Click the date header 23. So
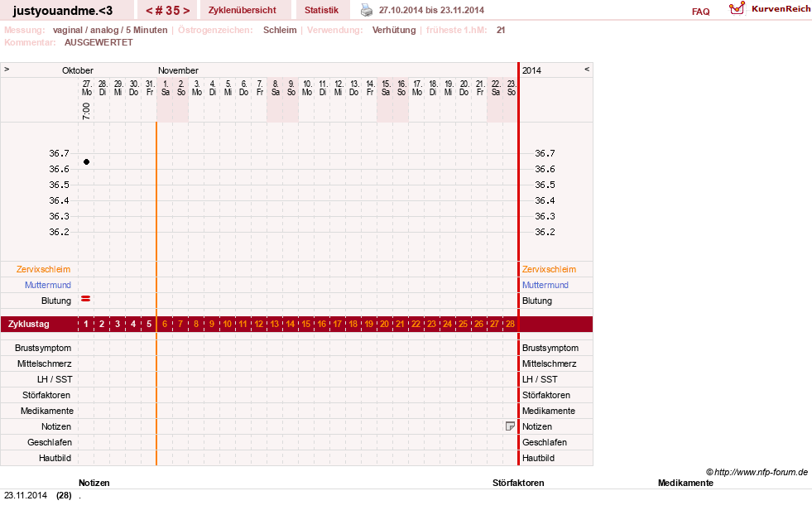Viewport: 812px width, 515px height. tap(512, 88)
